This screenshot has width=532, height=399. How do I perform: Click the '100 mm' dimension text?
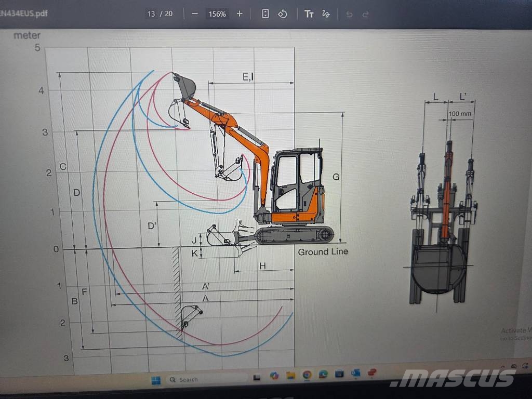[x=460, y=114]
